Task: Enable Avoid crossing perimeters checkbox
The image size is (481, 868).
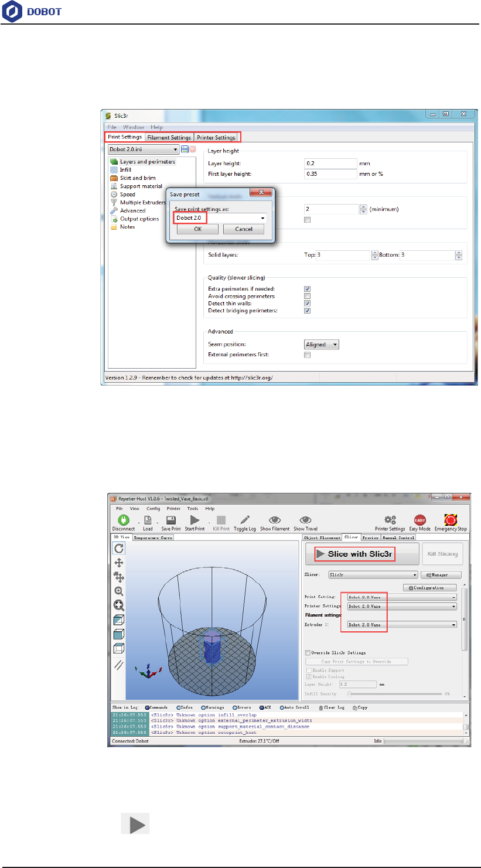Action: pos(307,297)
